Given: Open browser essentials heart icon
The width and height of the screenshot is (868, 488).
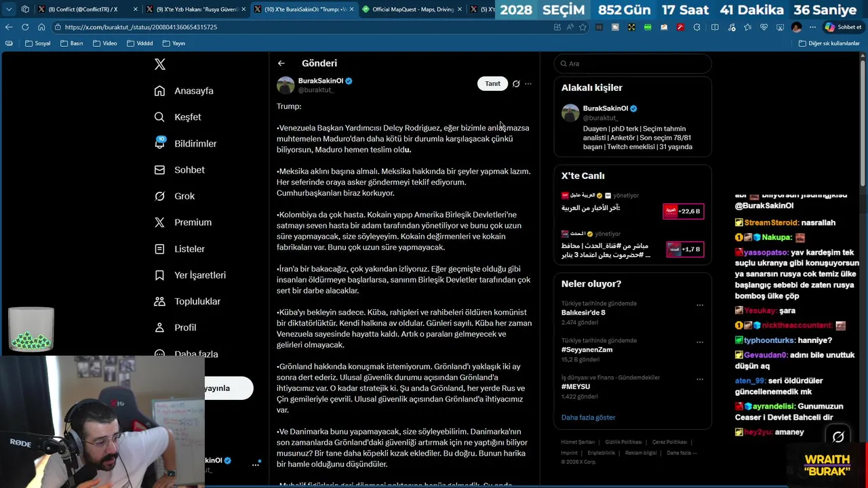Looking at the screenshot, I should pos(764,27).
